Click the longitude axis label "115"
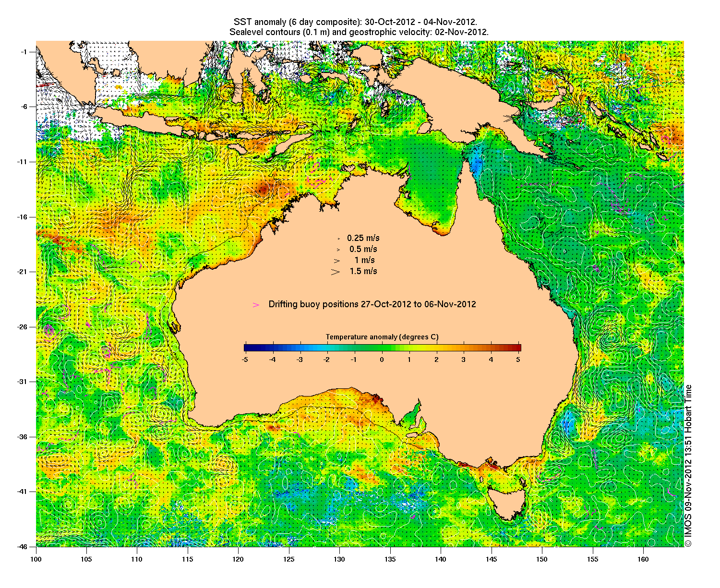 [188, 559]
